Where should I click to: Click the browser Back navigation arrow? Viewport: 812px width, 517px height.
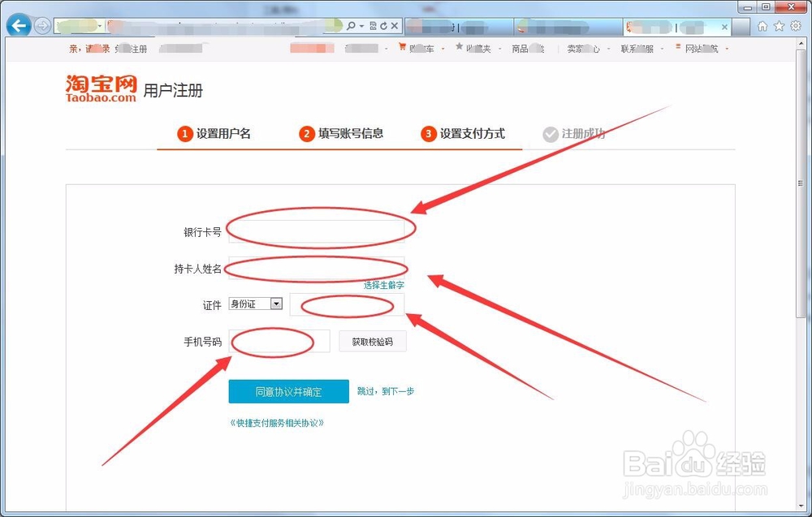tap(18, 24)
